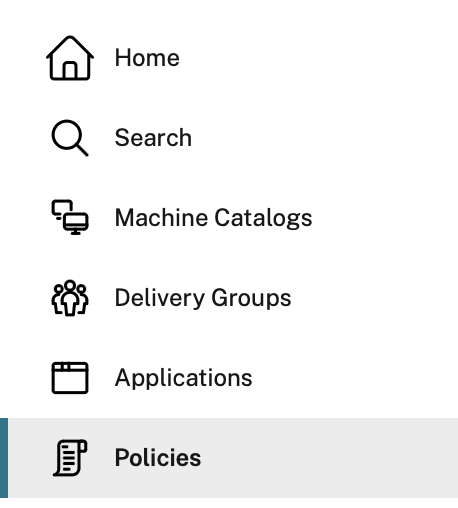Screen dimensions: 458x508
Task: Open the Search text label
Action: pyautogui.click(x=153, y=138)
